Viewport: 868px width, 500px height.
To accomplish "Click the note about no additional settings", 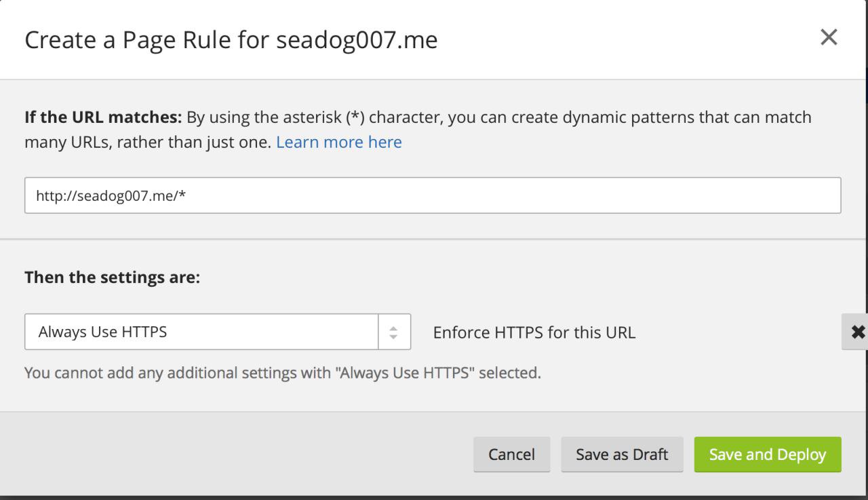I will pos(283,373).
